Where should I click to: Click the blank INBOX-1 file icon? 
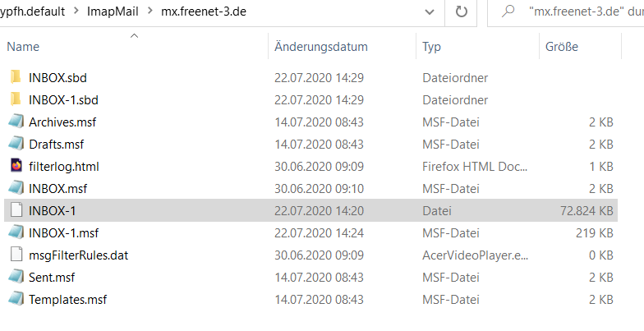(16, 211)
